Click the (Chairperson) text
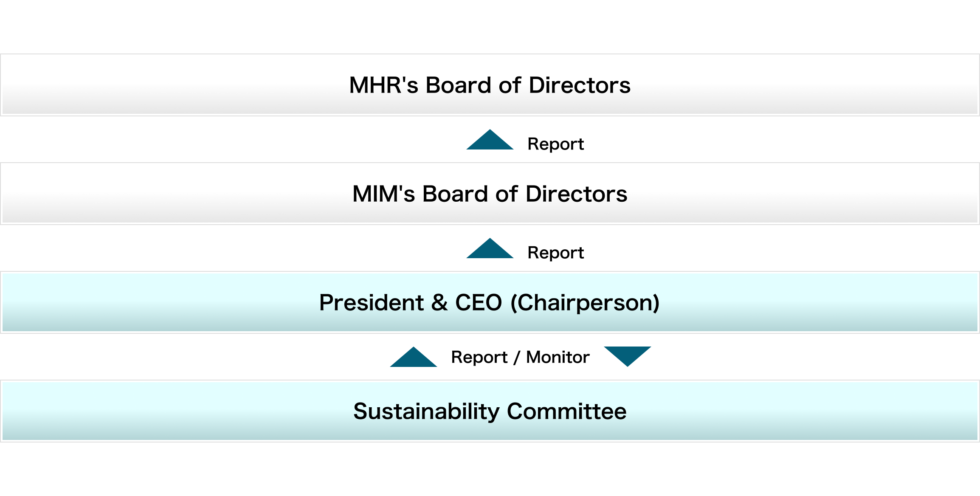 click(585, 303)
